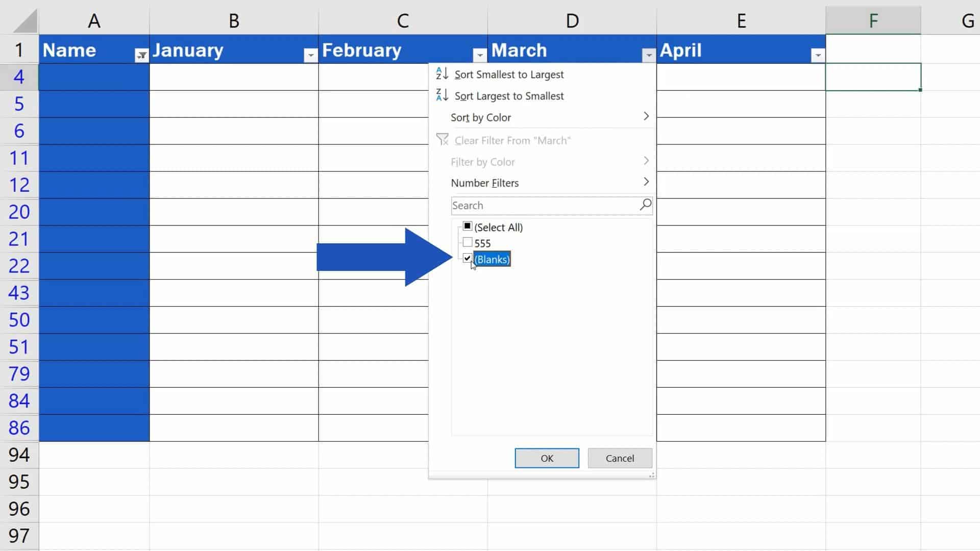The height and width of the screenshot is (551, 980).
Task: Click the Clear Filter funnel icon
Action: click(x=442, y=139)
